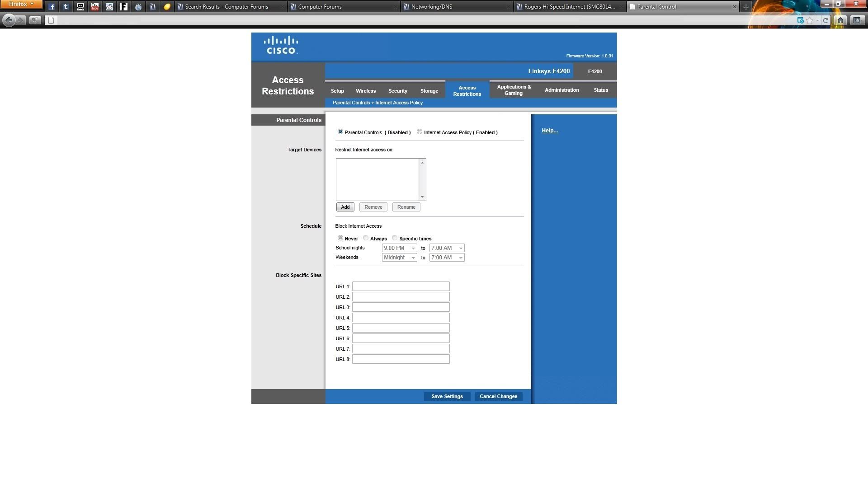Click the blue shield icon in address bar
The height and width of the screenshot is (488, 868).
(800, 20)
